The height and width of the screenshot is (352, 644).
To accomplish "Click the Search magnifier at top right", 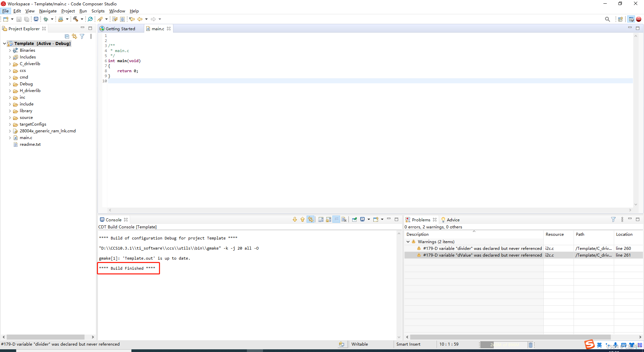I will click(607, 19).
